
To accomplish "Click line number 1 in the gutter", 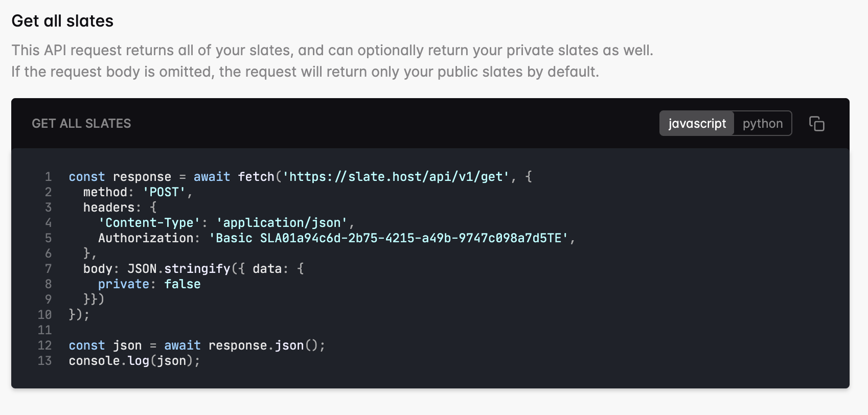I will (49, 177).
